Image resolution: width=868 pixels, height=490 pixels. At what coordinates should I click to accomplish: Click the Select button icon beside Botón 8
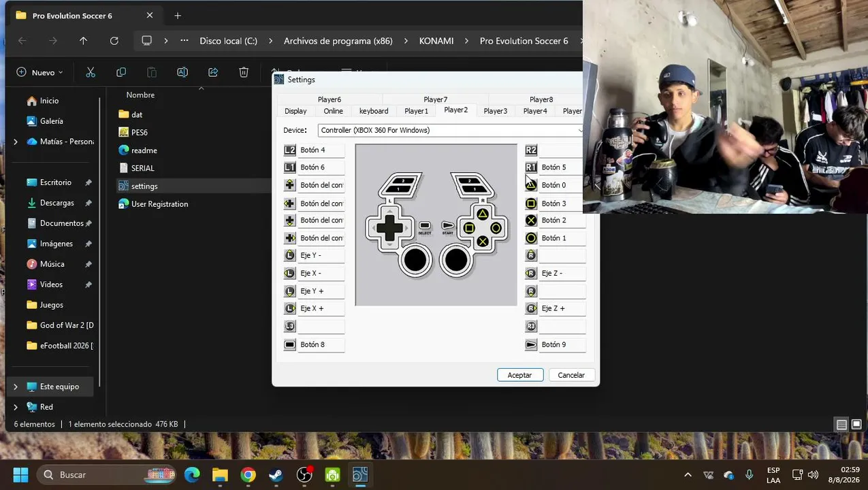pos(290,344)
